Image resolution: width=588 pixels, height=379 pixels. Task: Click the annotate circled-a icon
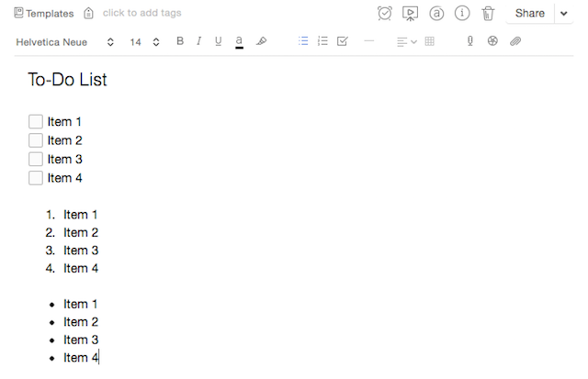pos(436,14)
